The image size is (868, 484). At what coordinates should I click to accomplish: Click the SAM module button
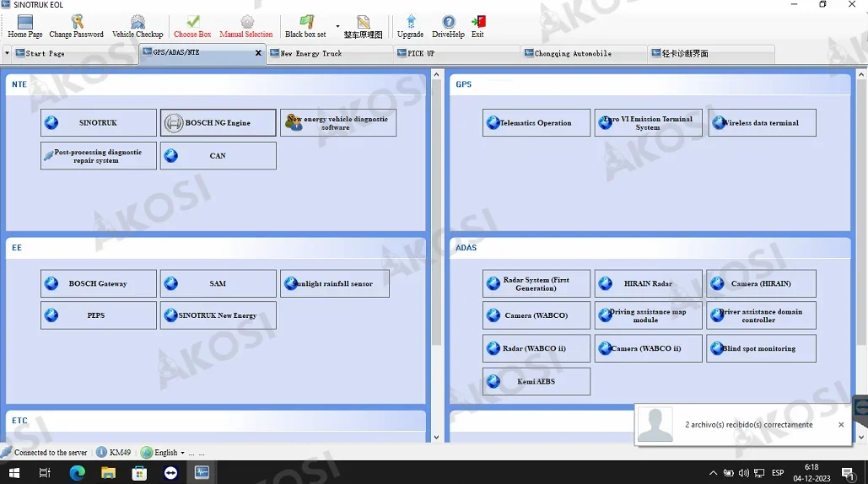218,284
